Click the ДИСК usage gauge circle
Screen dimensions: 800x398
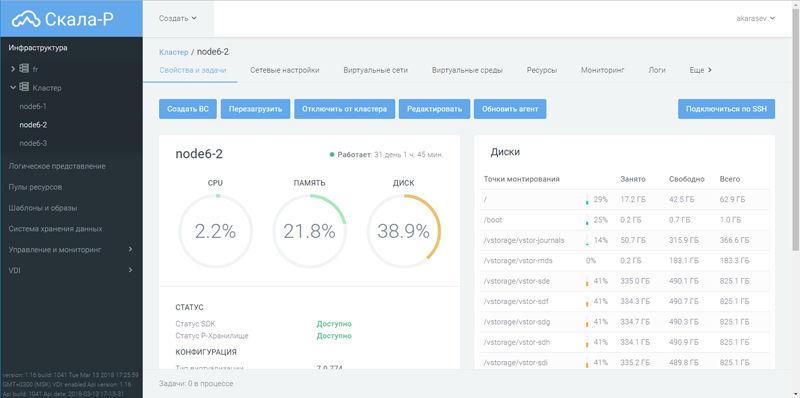coord(404,232)
